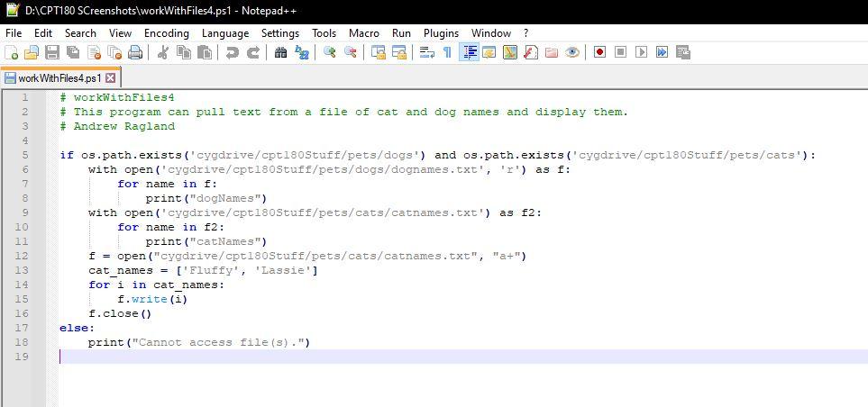Open the Edit menu

pyautogui.click(x=43, y=33)
